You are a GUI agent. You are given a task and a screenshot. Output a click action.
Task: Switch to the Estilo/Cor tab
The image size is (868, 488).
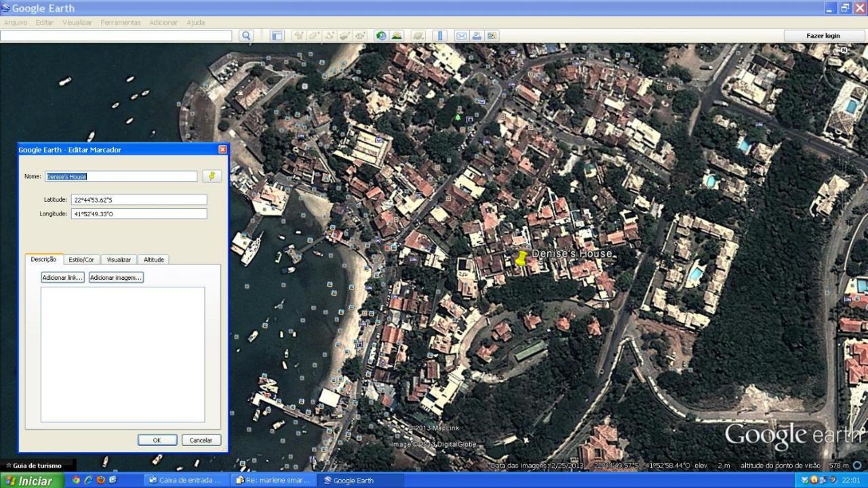tap(81, 260)
